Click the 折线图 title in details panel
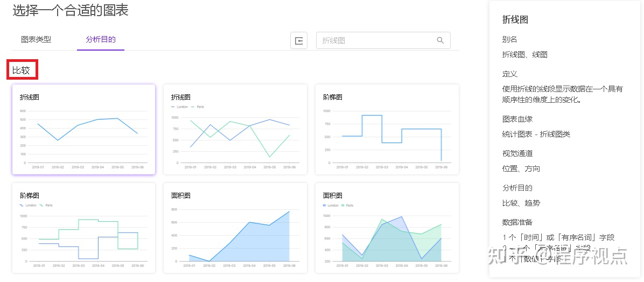Screen dimensions: 644x282 click(515, 20)
